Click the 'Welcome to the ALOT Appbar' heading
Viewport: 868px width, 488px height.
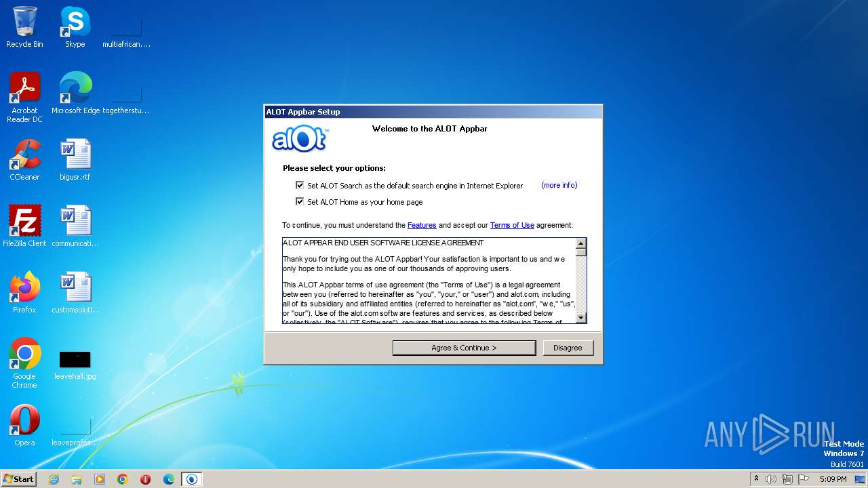tap(429, 129)
